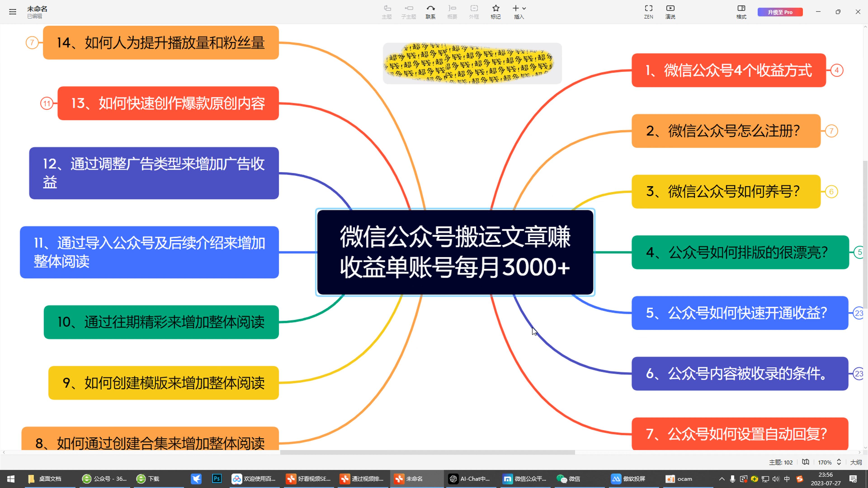Switch to 微信公众平... taskbar window
The width and height of the screenshot is (868, 488).
[x=525, y=479]
